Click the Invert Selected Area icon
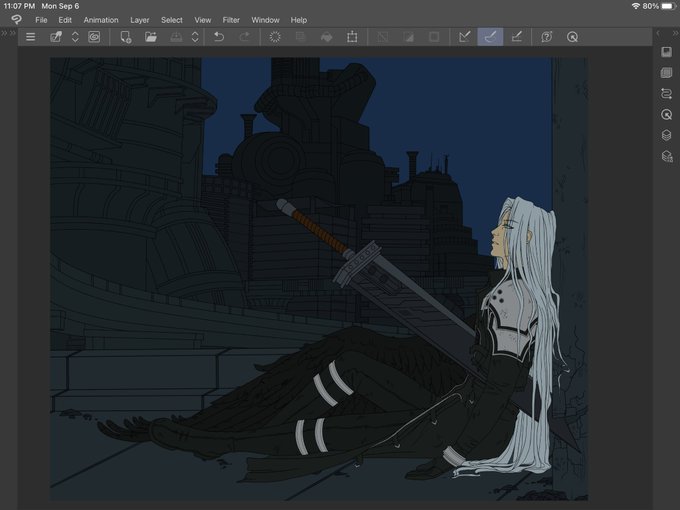Viewport: 680px width, 510px height. pyautogui.click(x=408, y=37)
